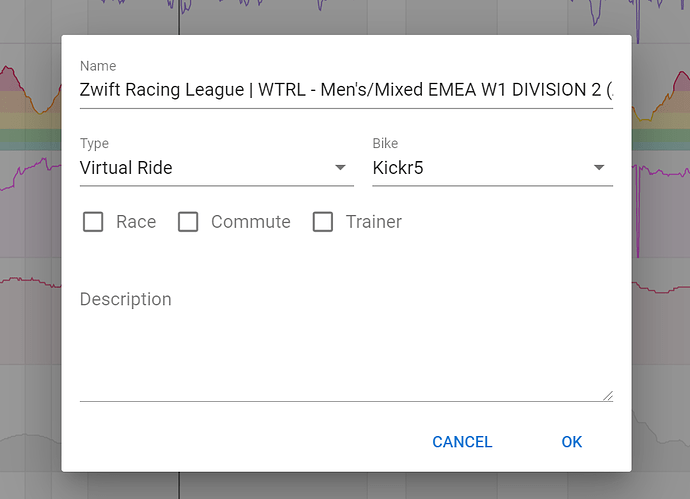690x499 pixels.
Task: Click the Type dropdown arrow icon
Action: click(340, 168)
